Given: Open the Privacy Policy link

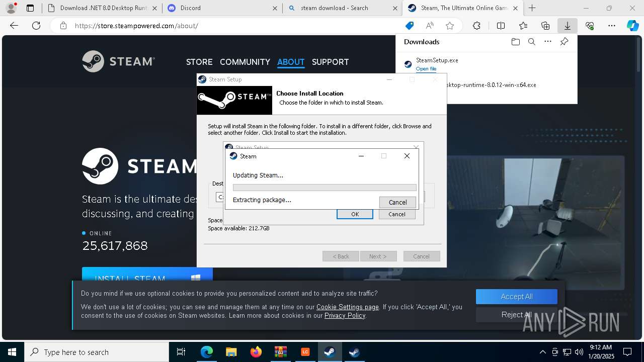Looking at the screenshot, I should click(345, 315).
